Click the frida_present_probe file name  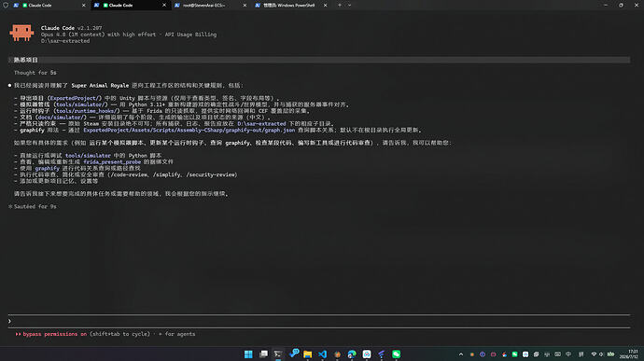(x=112, y=162)
